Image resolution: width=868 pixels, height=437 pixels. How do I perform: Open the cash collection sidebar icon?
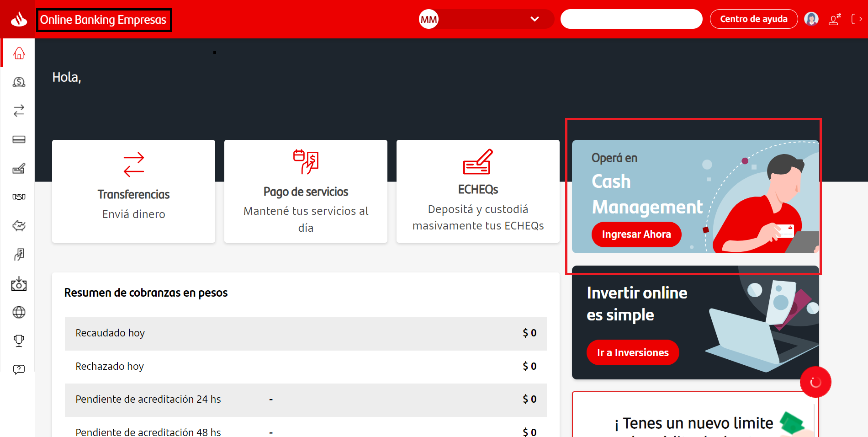pyautogui.click(x=19, y=283)
